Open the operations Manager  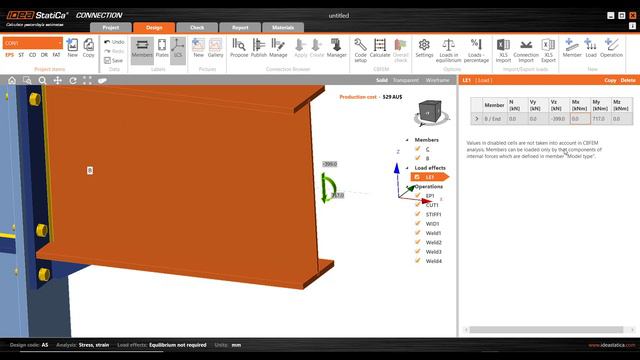[336, 48]
